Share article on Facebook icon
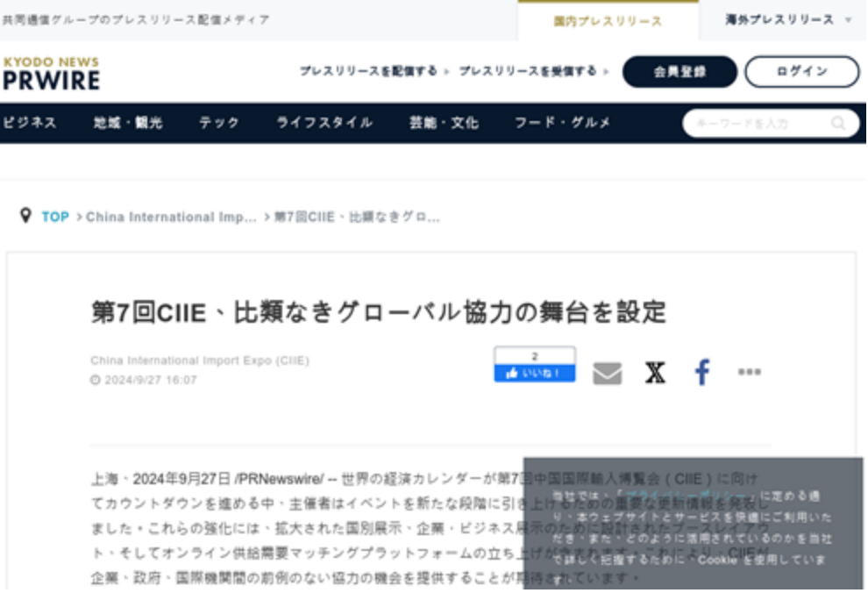The height and width of the screenshot is (593, 868). pos(702,372)
